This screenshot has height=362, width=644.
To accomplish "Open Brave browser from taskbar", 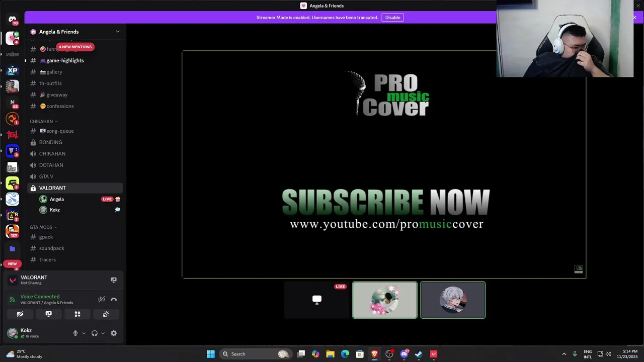I will click(x=374, y=354).
